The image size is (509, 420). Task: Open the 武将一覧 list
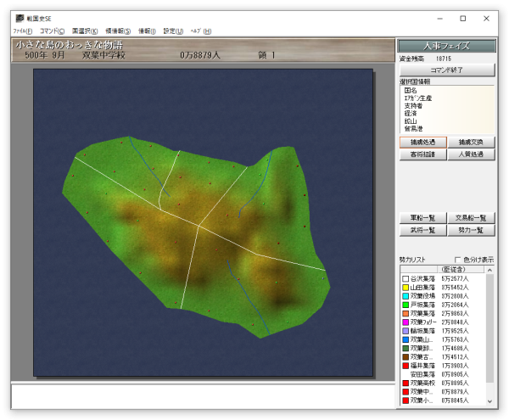point(422,230)
